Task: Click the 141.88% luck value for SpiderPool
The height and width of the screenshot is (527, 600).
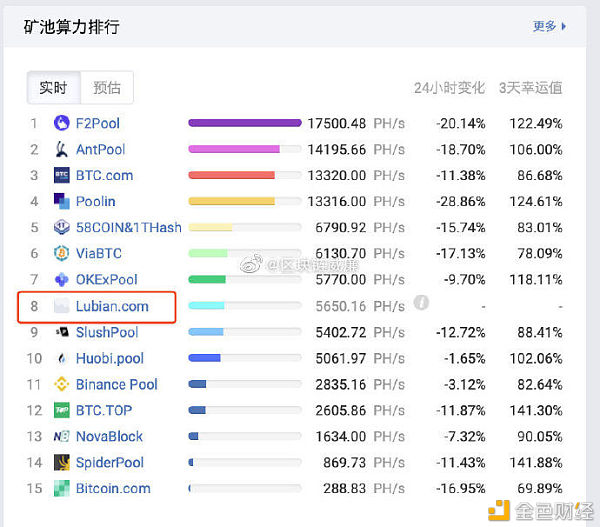Action: pyautogui.click(x=536, y=462)
